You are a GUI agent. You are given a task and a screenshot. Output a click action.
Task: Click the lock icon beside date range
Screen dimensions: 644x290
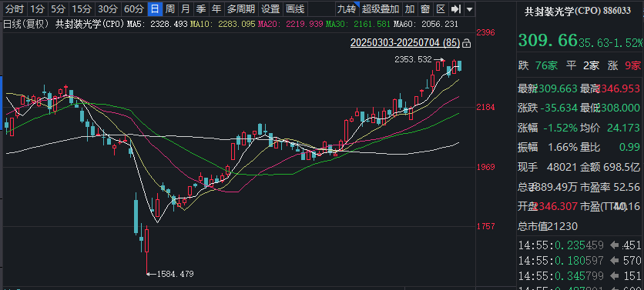[x=466, y=42]
